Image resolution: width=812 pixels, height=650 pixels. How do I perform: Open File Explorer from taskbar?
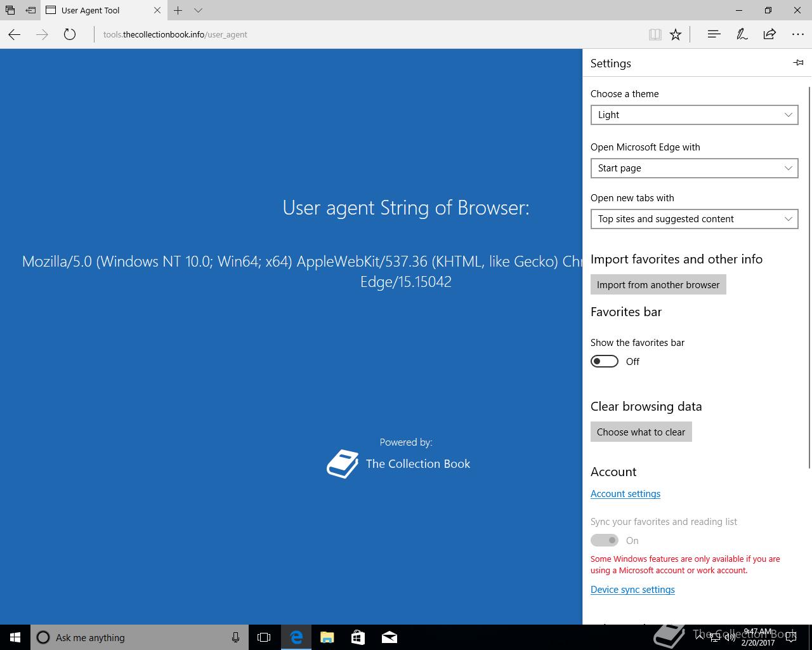click(x=327, y=637)
